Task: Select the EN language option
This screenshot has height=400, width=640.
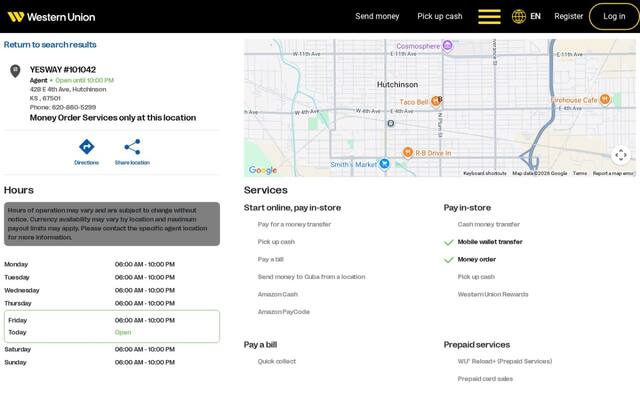Action: point(536,16)
